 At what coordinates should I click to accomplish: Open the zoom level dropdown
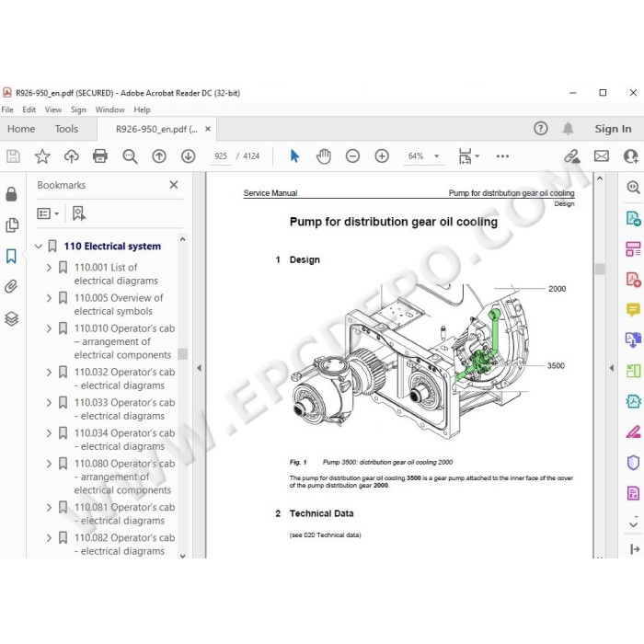tap(437, 156)
